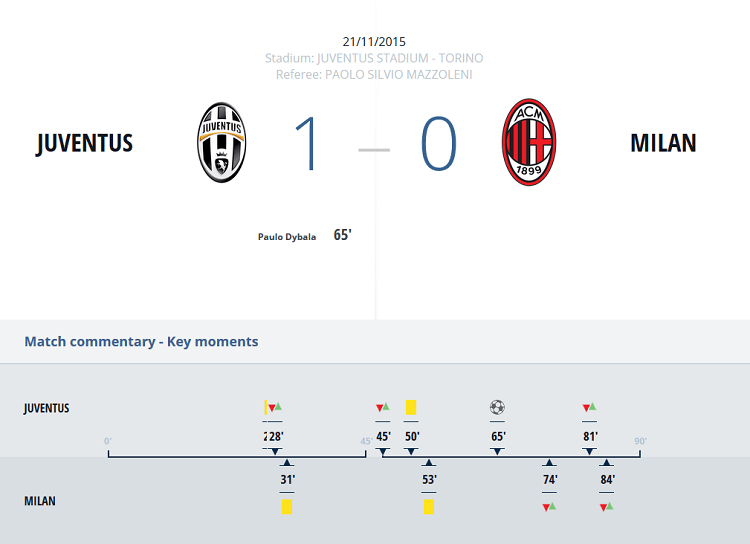This screenshot has height=544, width=750.
Task: Click the JUVENTUS team name heading
Action: [85, 143]
